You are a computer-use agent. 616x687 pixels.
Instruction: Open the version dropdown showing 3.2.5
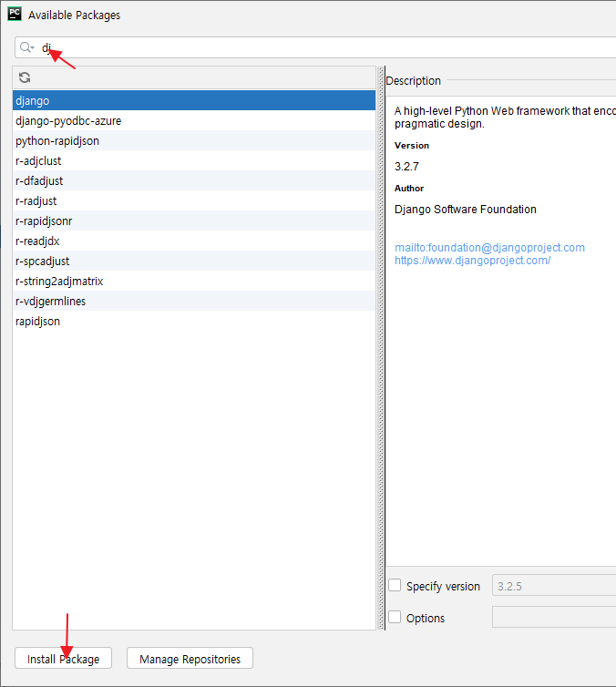coord(554,586)
